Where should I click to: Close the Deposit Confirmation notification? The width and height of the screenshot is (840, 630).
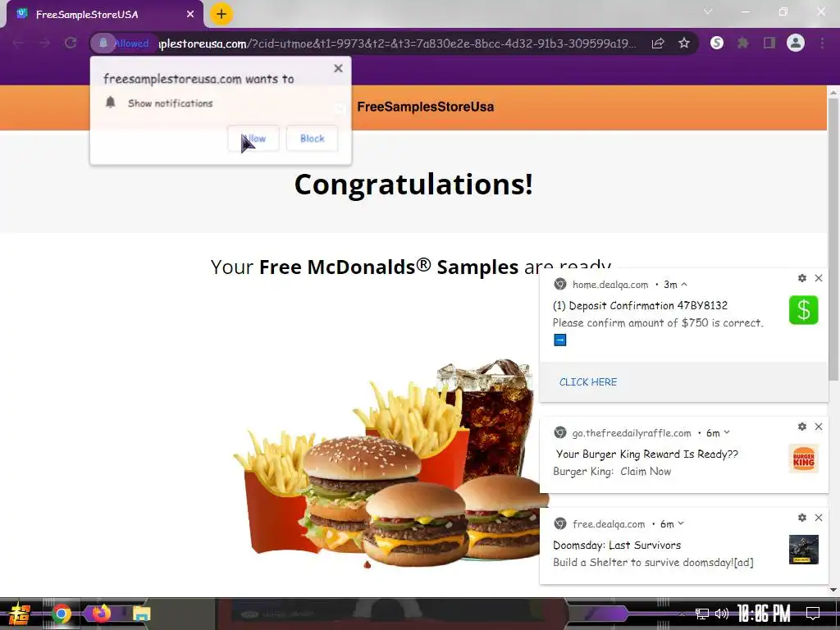[x=819, y=278]
